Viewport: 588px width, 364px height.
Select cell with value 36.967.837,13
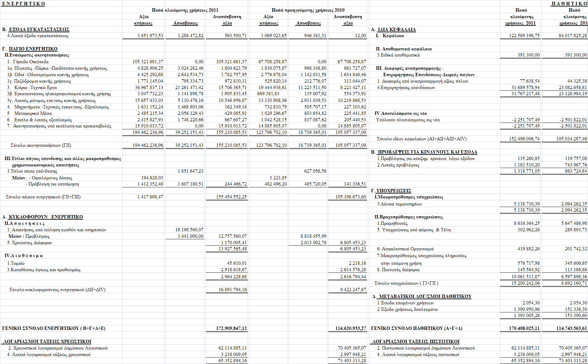click(x=149, y=88)
